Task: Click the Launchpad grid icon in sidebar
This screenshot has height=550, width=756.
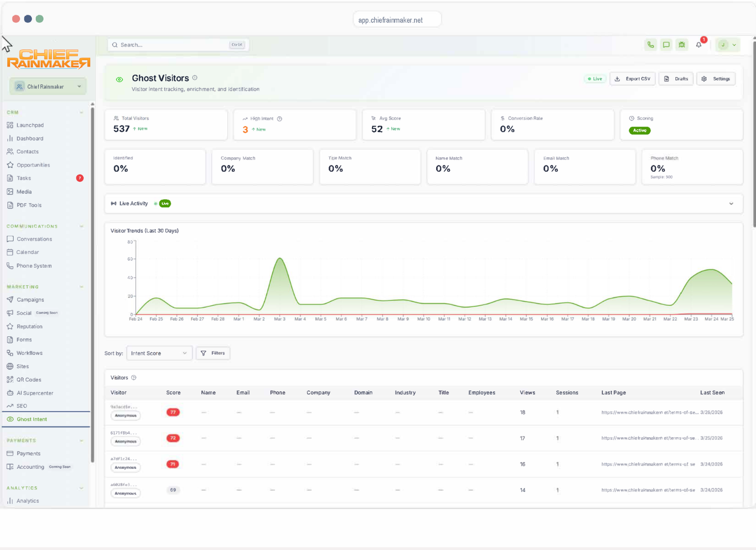Action: 10,125
